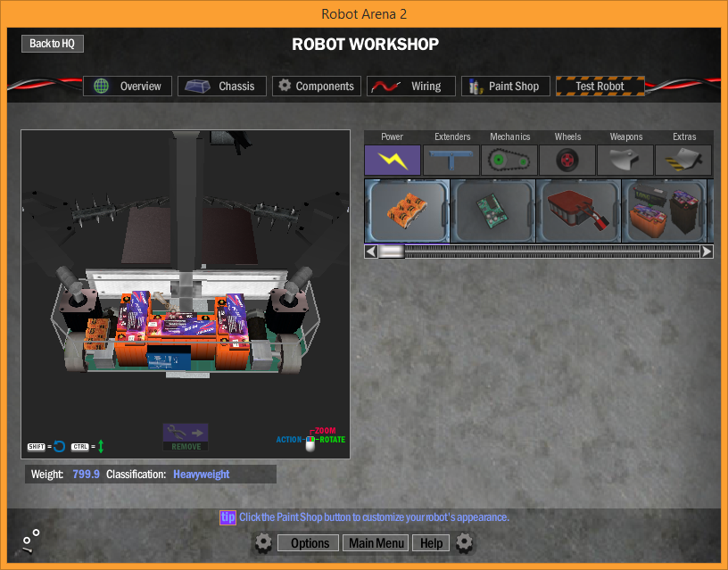Pick the orange battery pack component
The height and width of the screenshot is (570, 728).
(407, 211)
